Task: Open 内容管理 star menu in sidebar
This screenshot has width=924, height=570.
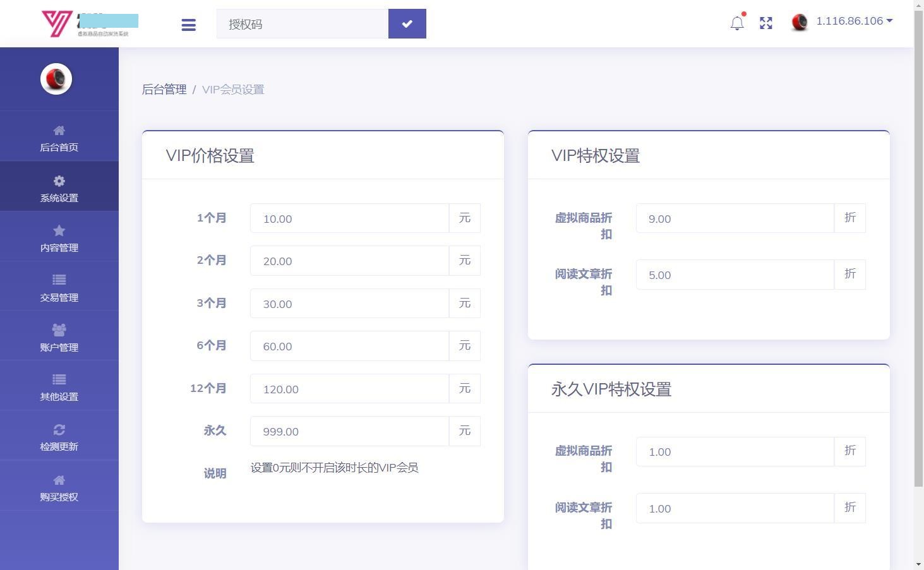Action: pyautogui.click(x=59, y=238)
